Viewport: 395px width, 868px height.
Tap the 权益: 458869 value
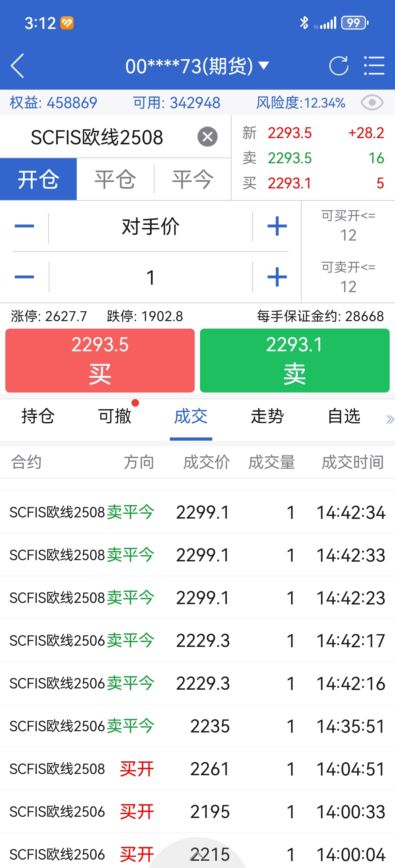click(x=53, y=103)
